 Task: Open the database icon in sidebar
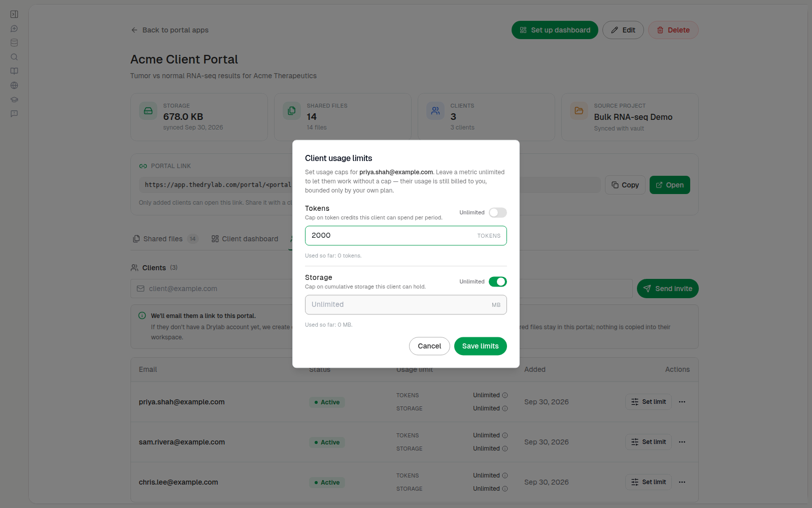click(14, 43)
